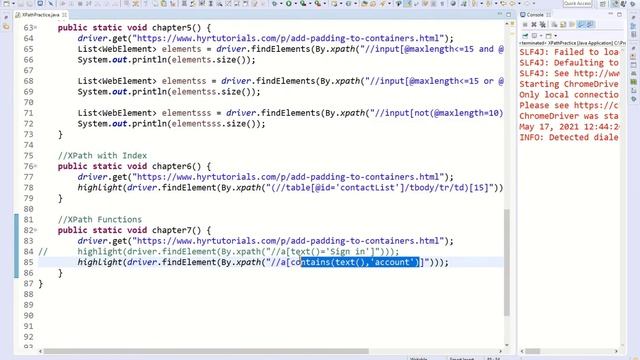
Task: Click Clear Console icon
Action: (554, 25)
